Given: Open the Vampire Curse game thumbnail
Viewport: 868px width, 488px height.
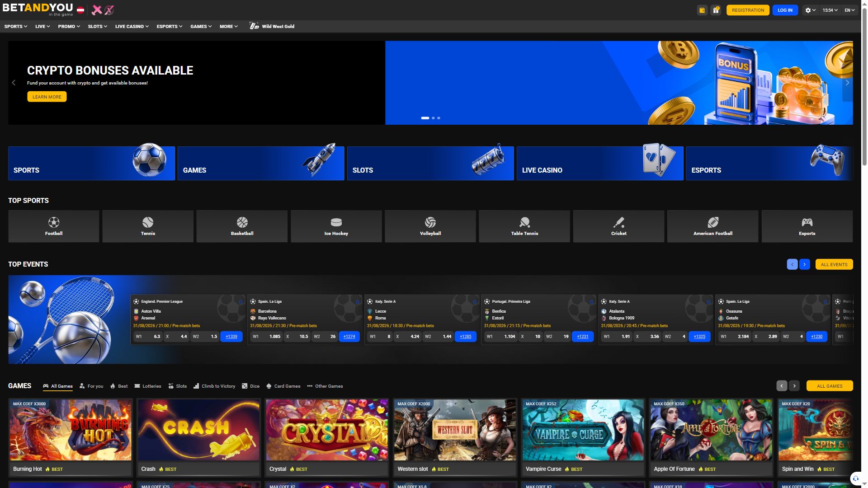Looking at the screenshot, I should (x=583, y=430).
